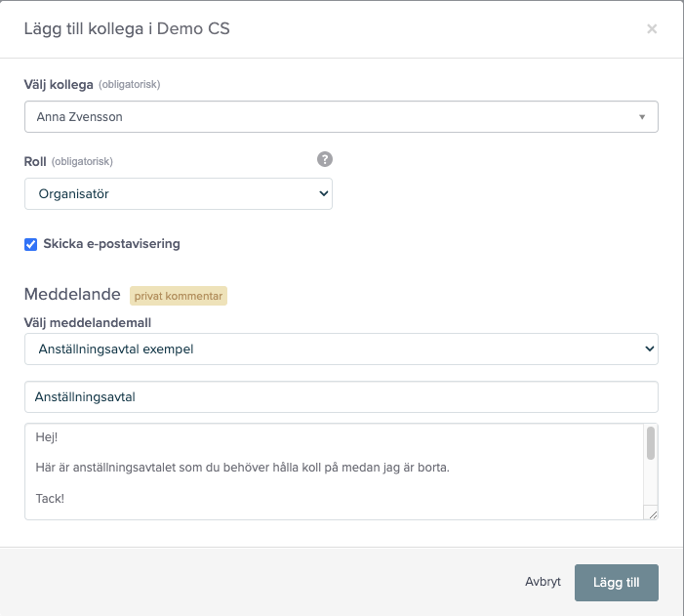The height and width of the screenshot is (616, 684).
Task: Click Avbryt to cancel
Action: (543, 582)
